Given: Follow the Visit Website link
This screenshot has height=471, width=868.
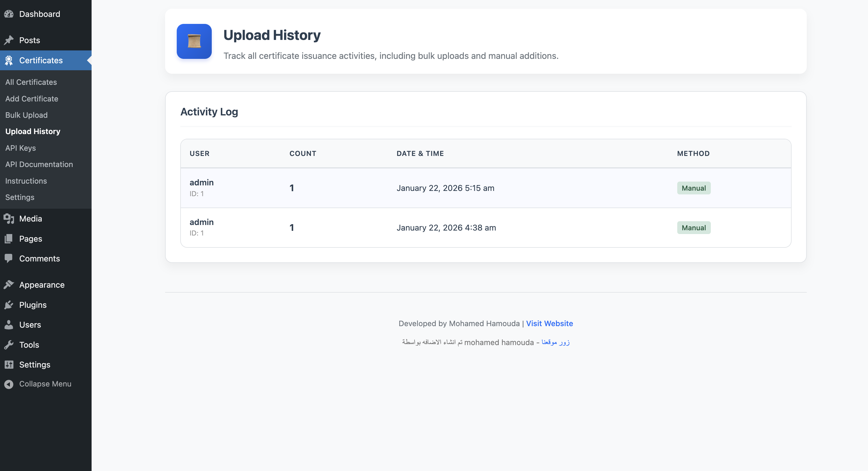Looking at the screenshot, I should [x=549, y=324].
